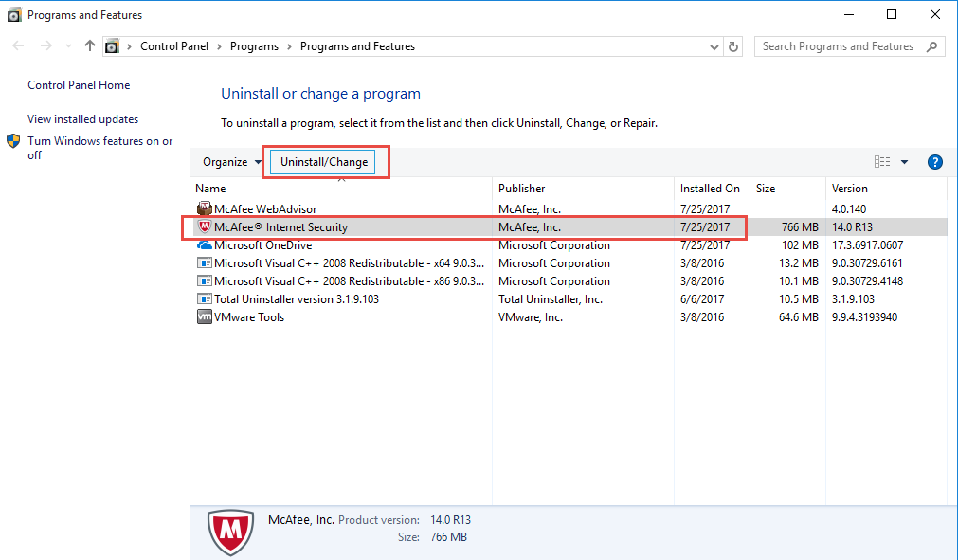958x560 pixels.
Task: Select the McAfee Internet Security name text
Action: 281,227
